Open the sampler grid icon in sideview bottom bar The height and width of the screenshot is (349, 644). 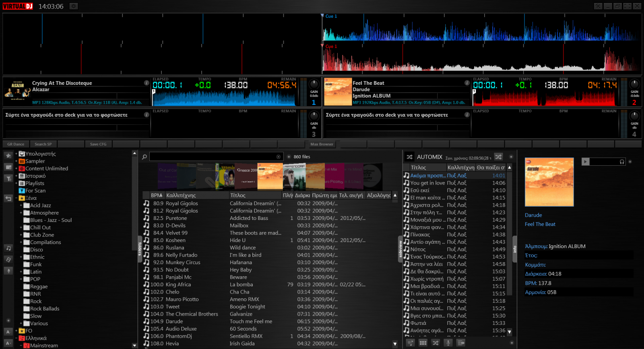tap(423, 343)
